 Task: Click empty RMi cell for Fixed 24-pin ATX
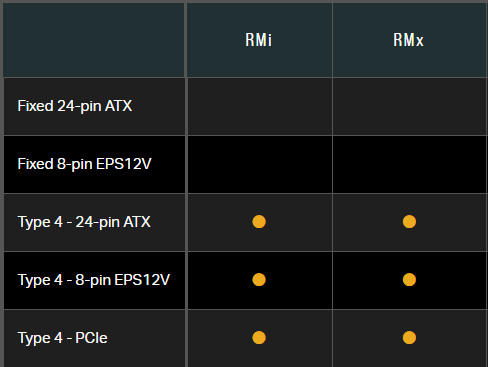[260, 107]
